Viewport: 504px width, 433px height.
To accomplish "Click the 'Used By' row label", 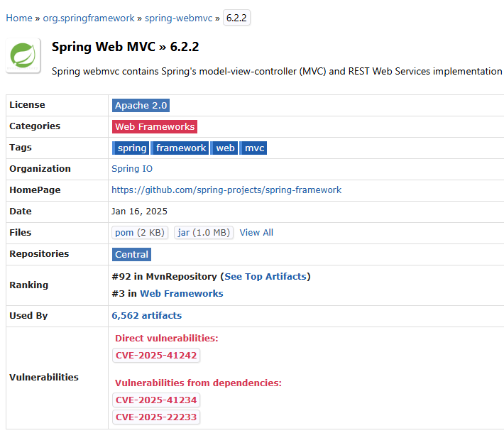I will 28,316.
